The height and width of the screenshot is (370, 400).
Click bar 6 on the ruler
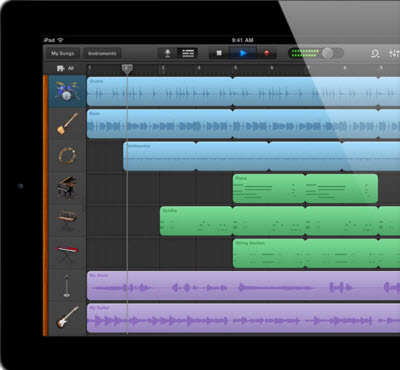click(x=272, y=68)
